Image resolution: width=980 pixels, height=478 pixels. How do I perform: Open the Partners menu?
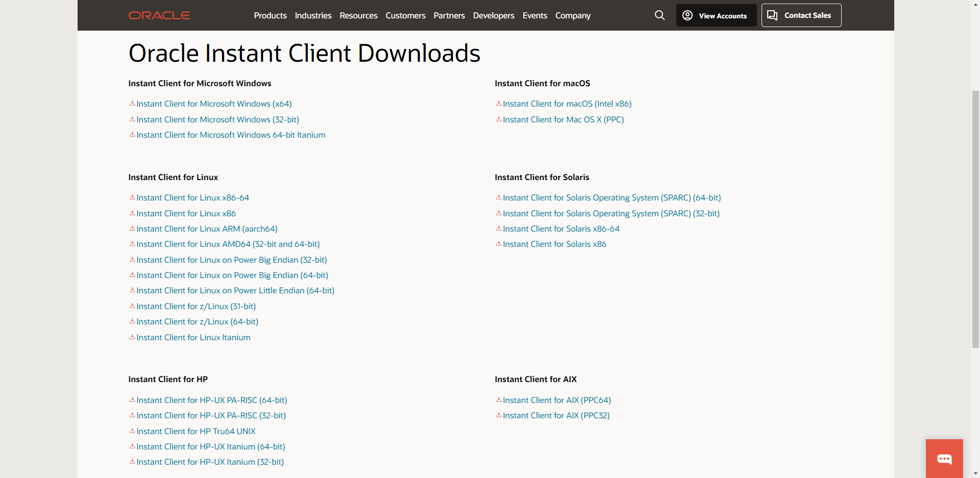(x=449, y=15)
